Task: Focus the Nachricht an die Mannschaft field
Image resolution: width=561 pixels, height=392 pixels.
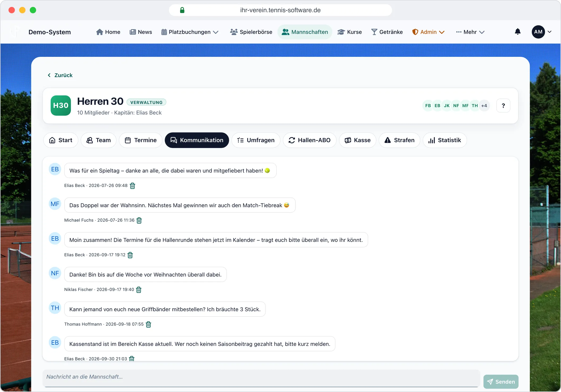Action: tap(261, 378)
